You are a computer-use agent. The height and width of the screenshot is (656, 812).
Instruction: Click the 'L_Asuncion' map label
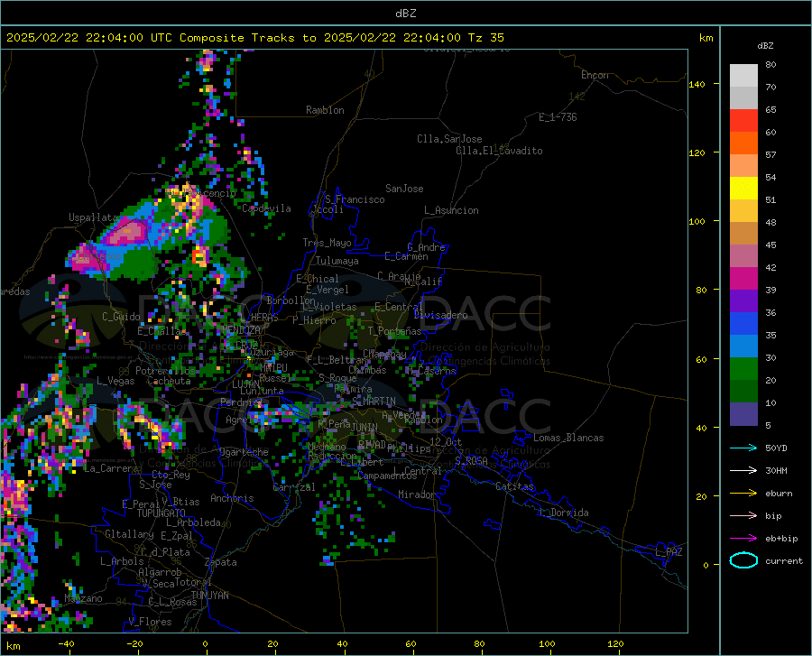(451, 210)
